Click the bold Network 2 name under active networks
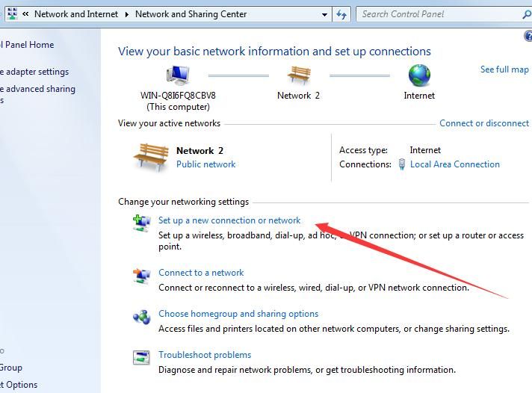Image resolution: width=532 pixels, height=393 pixels. pos(199,151)
